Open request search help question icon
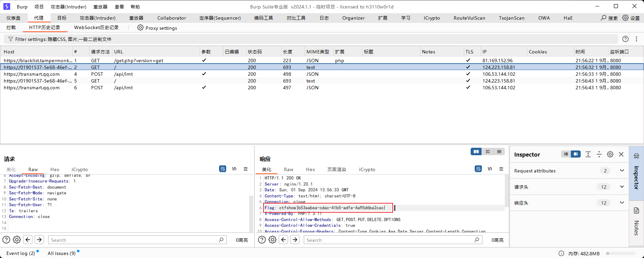The image size is (644, 258). coord(6,240)
